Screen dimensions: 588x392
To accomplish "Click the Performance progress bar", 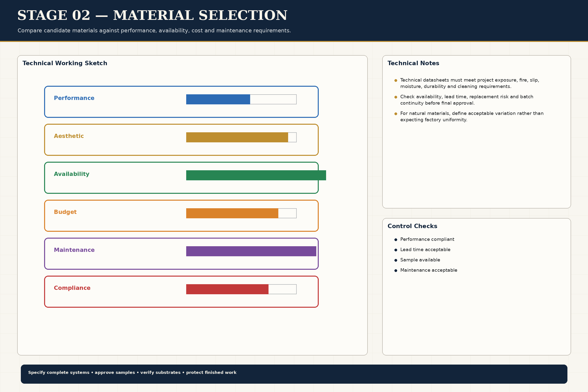I will [x=241, y=99].
